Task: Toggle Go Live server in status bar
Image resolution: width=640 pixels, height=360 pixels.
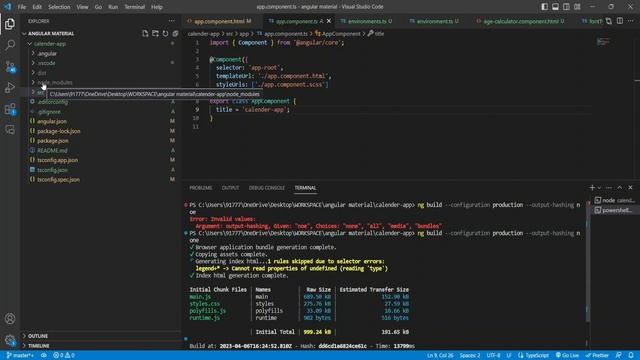Action: coord(567,356)
